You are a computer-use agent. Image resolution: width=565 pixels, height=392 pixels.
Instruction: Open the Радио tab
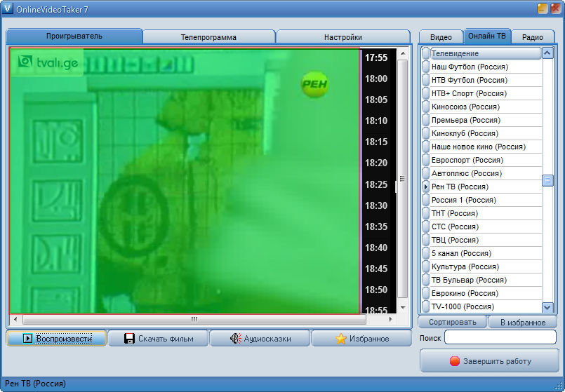[533, 37]
